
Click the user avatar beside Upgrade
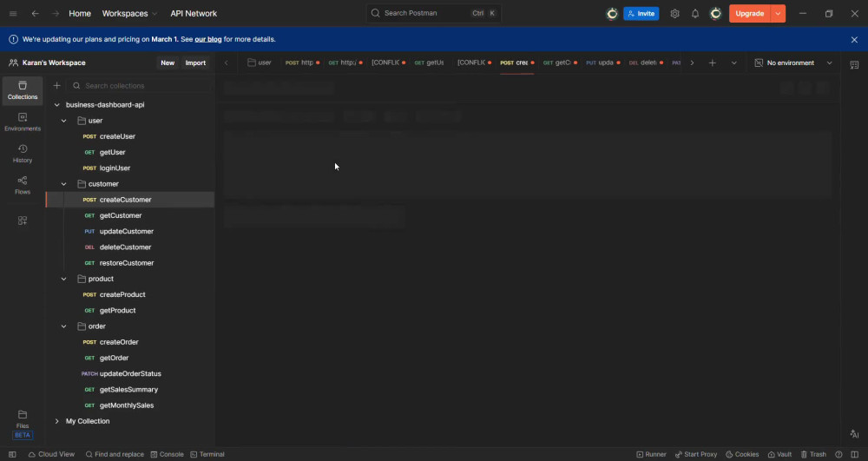pos(716,13)
